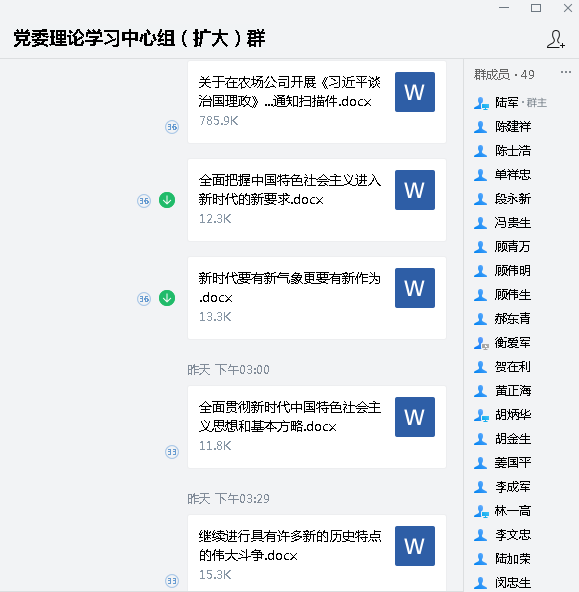Click Word icon of 全面贯彻新时代 docx
Screen dimensions: 579x592
(x=415, y=417)
